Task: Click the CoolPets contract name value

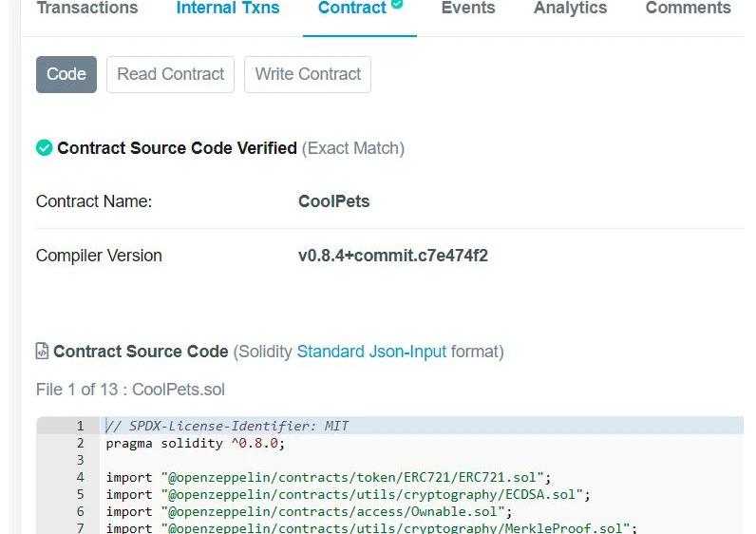Action: 333,201
